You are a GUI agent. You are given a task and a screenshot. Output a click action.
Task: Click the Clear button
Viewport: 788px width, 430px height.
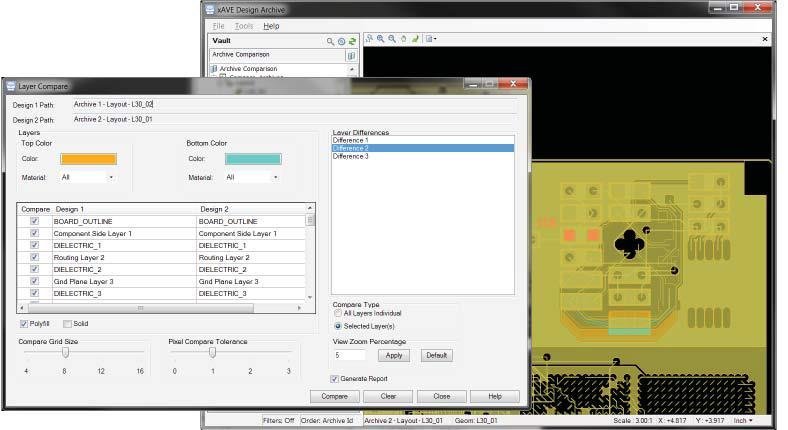click(388, 397)
